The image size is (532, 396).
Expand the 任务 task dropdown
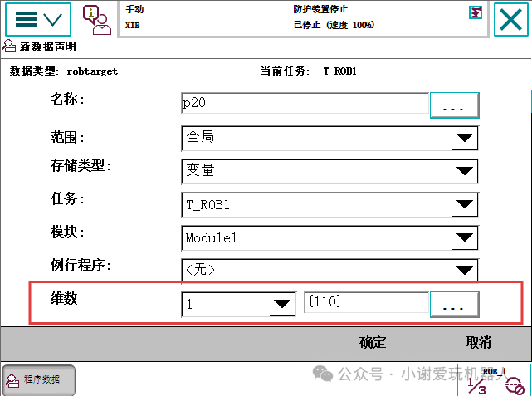[329, 204]
